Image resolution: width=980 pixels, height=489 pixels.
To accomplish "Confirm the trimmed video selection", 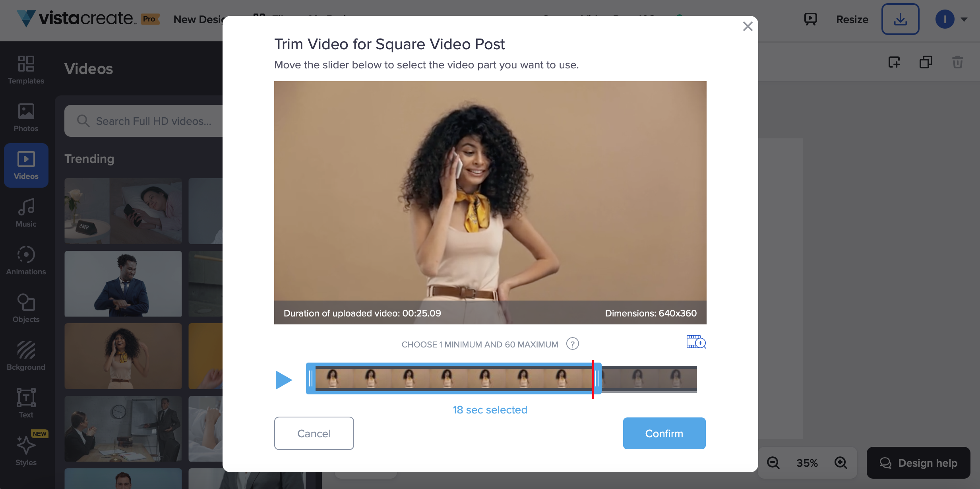I will point(664,433).
